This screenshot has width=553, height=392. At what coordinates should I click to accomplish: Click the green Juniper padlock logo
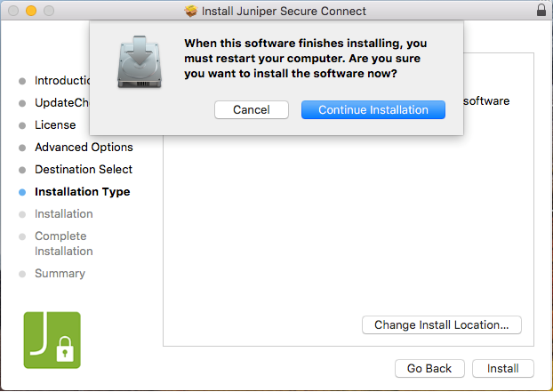pyautogui.click(x=52, y=340)
